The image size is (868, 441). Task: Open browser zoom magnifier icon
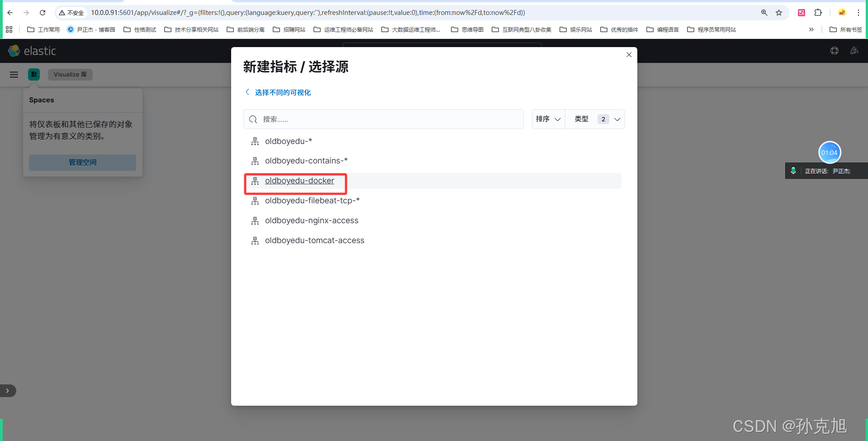764,13
